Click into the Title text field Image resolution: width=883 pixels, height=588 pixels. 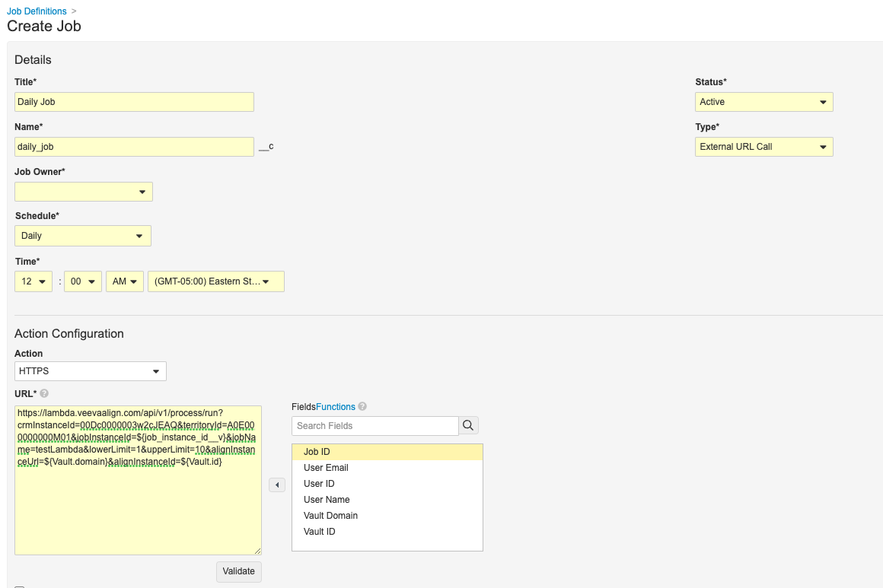[x=134, y=102]
